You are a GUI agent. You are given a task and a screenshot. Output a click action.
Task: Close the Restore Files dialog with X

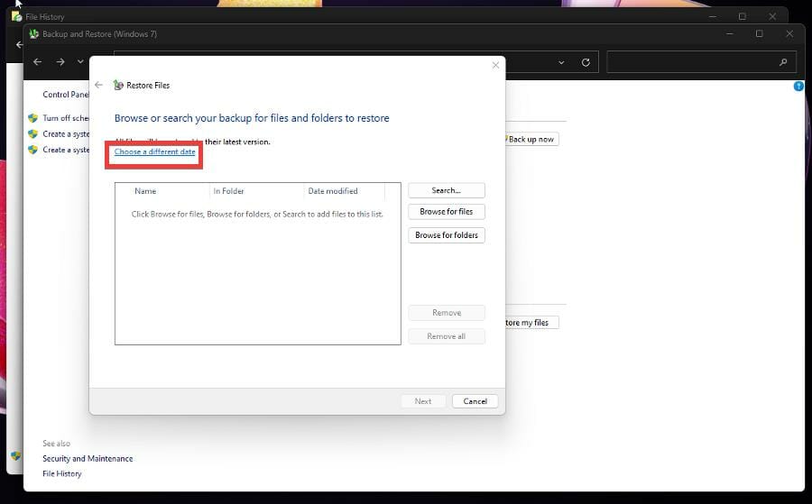495,65
